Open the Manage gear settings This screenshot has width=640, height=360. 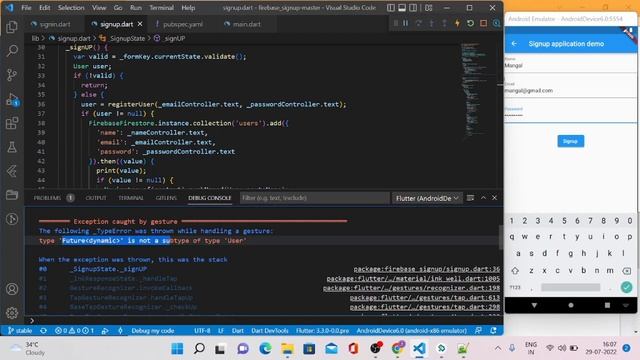tap(12, 313)
